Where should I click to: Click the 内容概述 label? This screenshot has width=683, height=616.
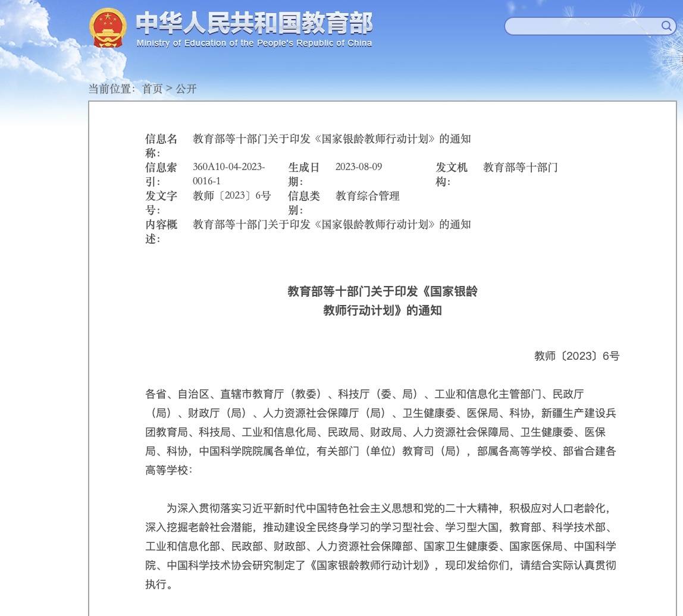(161, 232)
